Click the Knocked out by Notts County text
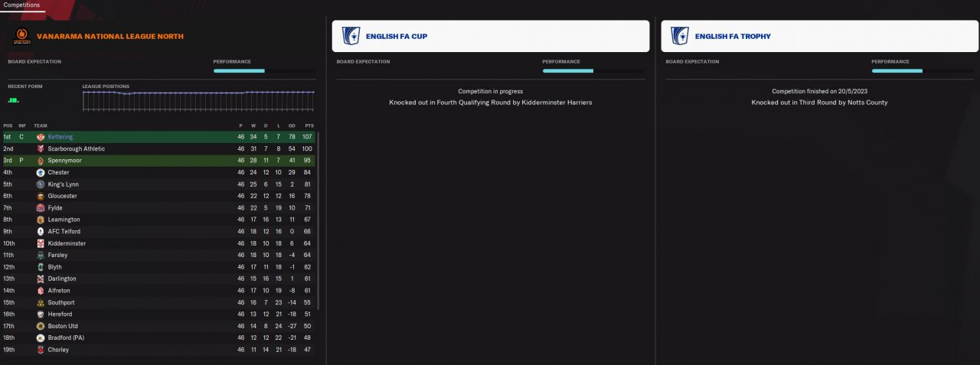Viewport: 980px width, 365px height. 820,102
